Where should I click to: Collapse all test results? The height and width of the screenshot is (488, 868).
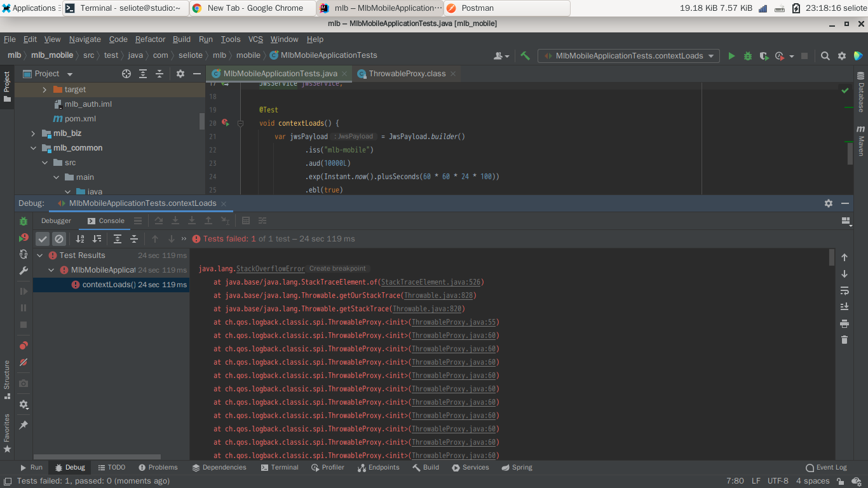pyautogui.click(x=134, y=239)
